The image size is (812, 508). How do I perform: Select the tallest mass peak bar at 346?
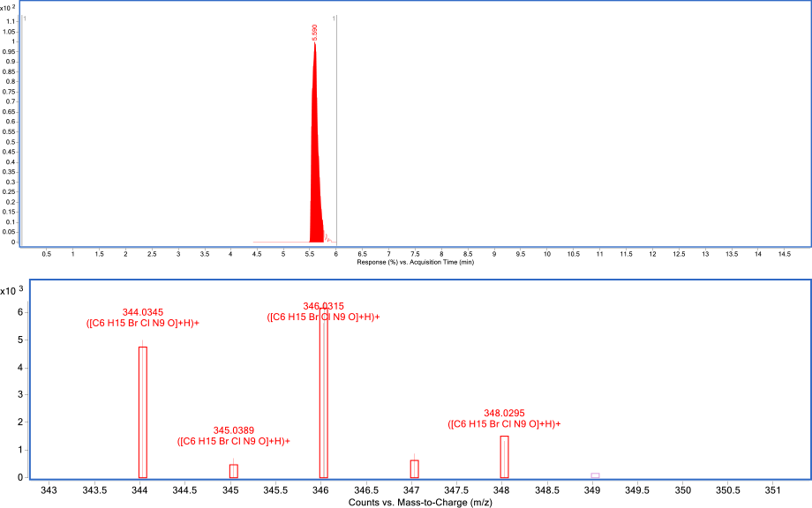[x=324, y=397]
